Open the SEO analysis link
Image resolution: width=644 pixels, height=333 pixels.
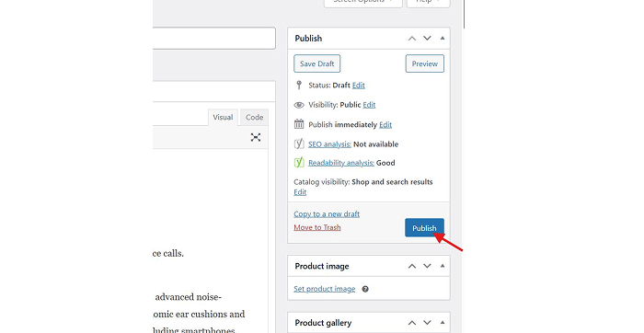329,144
